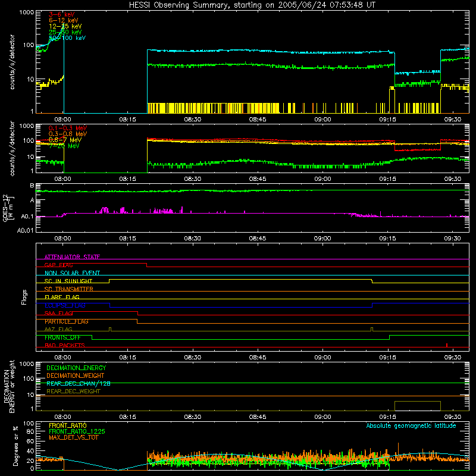Select the A0.1 tick label on GOES plot

click(x=27, y=217)
